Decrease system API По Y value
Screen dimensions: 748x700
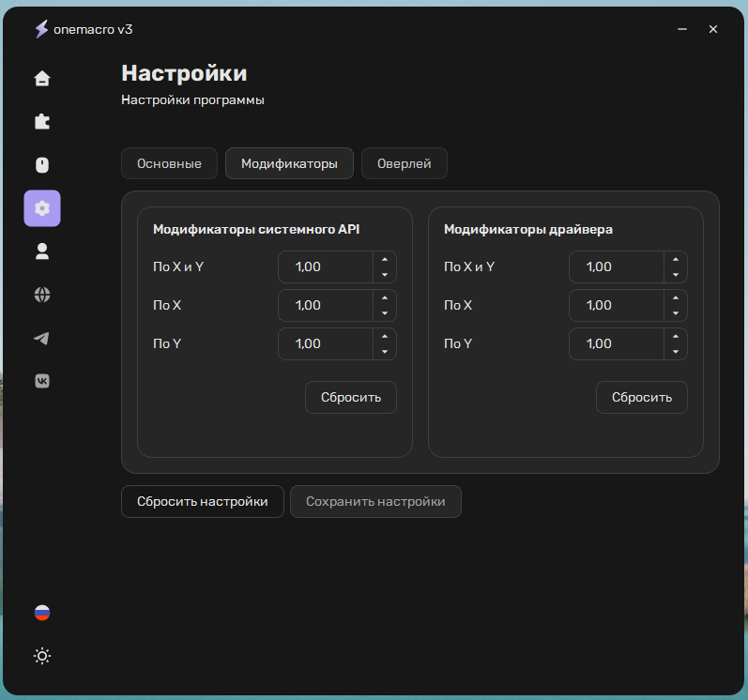point(385,352)
